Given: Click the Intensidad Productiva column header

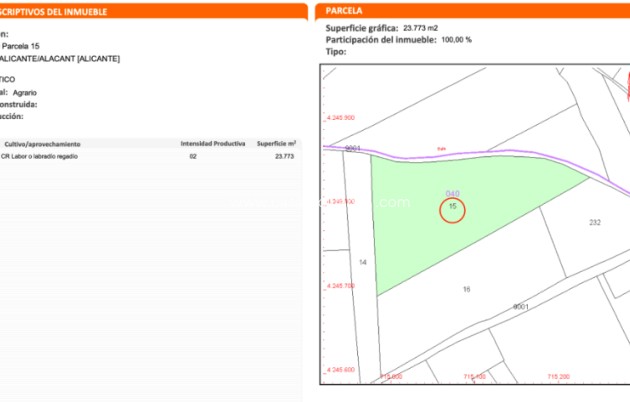Looking at the screenshot, I should (209, 144).
